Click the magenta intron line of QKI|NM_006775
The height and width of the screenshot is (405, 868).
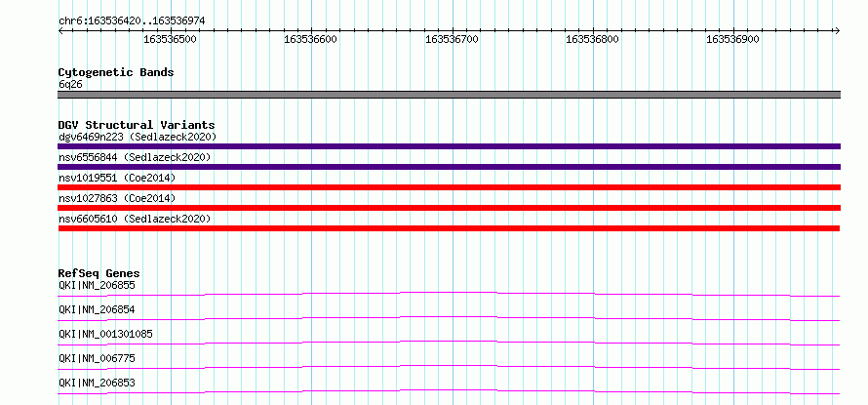click(449, 366)
